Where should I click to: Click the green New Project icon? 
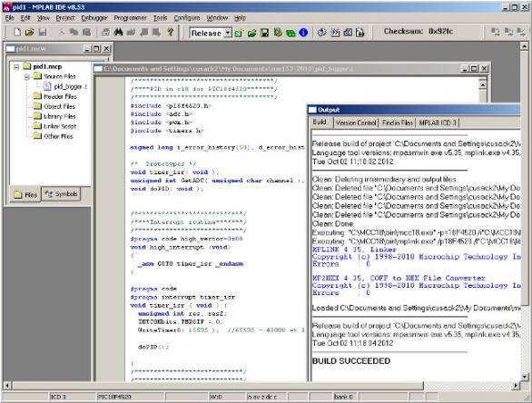pos(239,33)
